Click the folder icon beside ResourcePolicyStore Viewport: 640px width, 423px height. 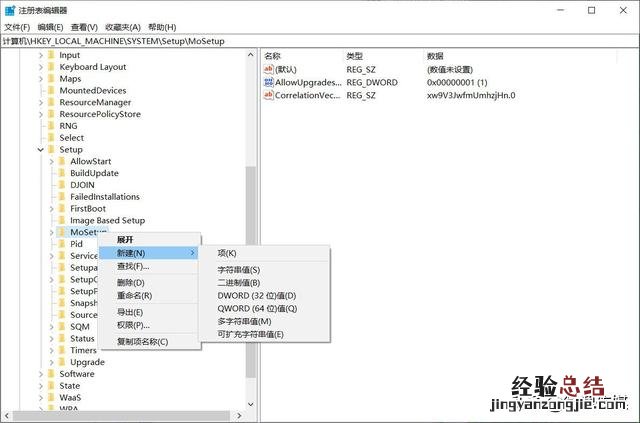51,114
